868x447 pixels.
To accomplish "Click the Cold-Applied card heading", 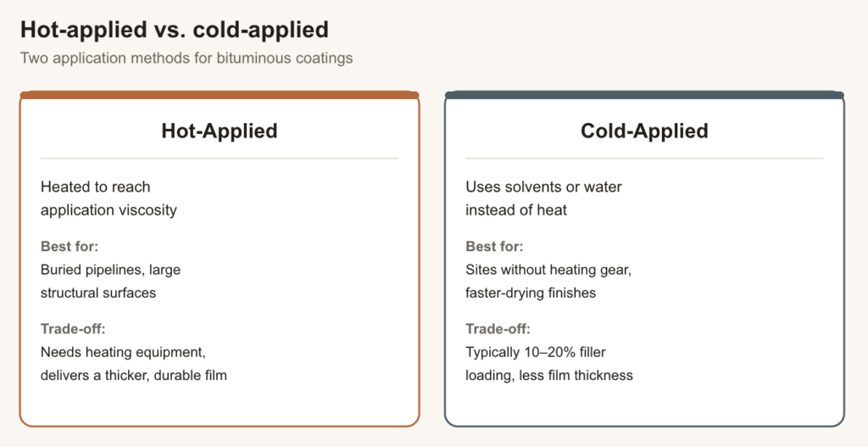I will point(644,131).
